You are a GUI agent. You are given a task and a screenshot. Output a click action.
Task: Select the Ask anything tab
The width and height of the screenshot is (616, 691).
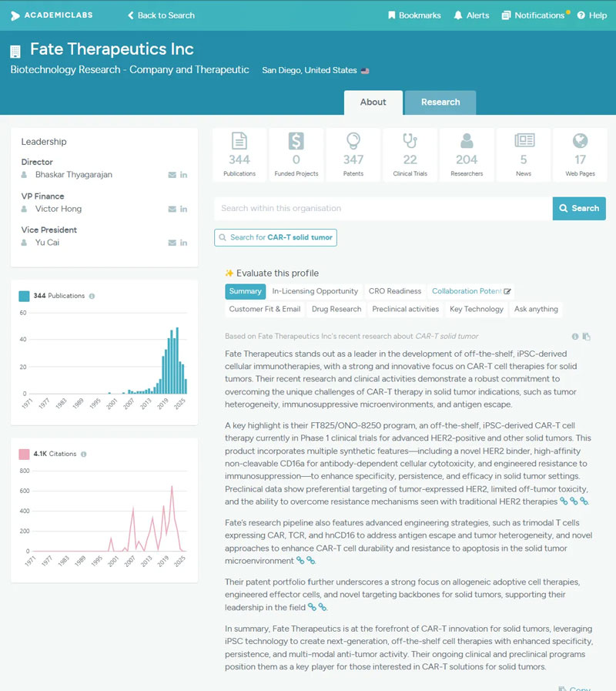536,310
